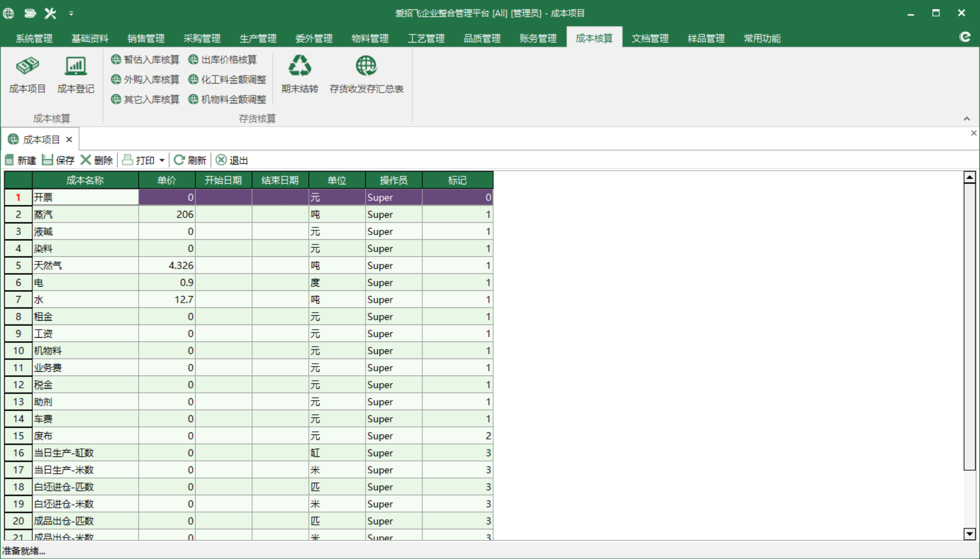Select the 12.7 price for 水

[x=167, y=299]
